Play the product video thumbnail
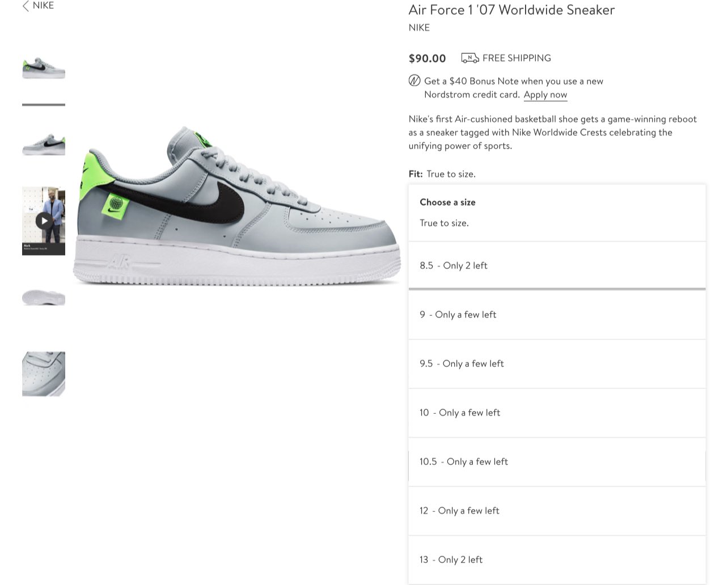 pos(44,221)
